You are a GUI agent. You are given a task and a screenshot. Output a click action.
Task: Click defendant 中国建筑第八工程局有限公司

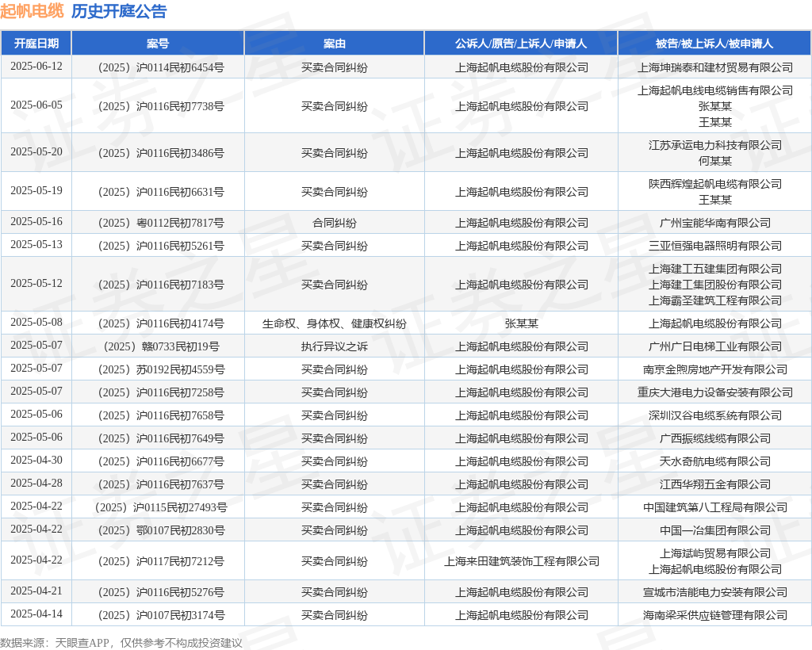(x=715, y=507)
